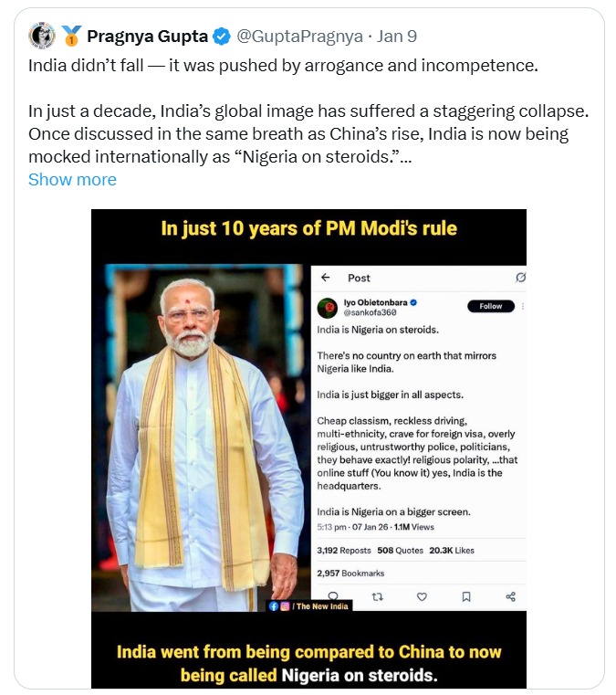This screenshot has width=616, height=695.
Task: Click the share icon in embedded post
Action: (510, 596)
